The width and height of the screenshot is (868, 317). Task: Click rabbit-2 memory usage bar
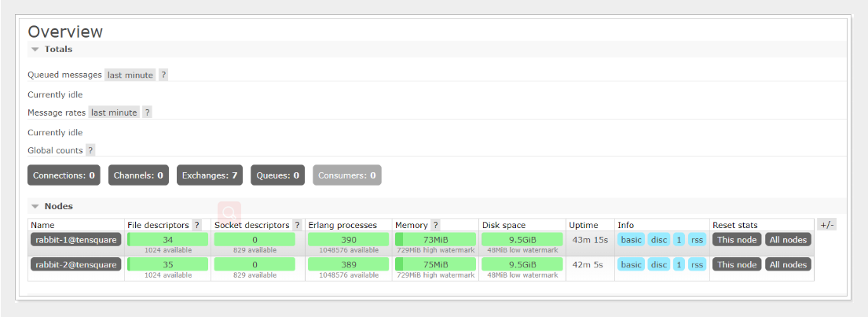[x=435, y=264]
